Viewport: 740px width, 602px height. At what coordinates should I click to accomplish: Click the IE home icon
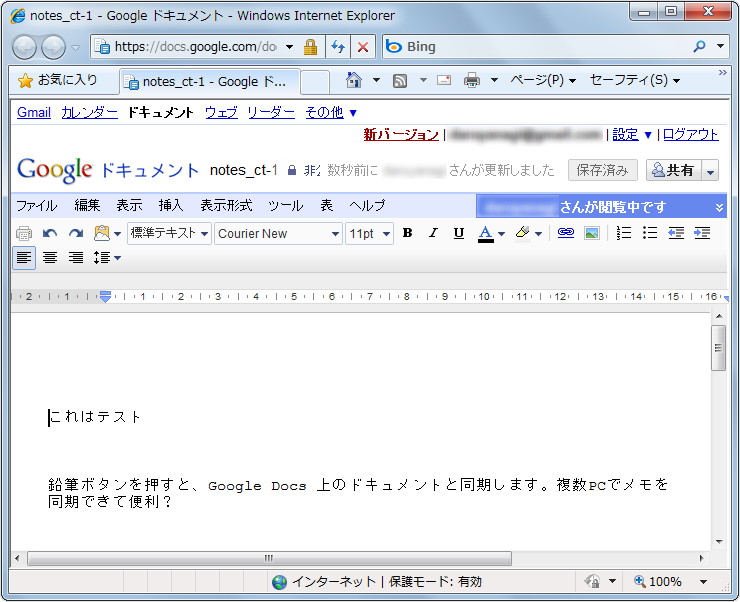(x=353, y=80)
